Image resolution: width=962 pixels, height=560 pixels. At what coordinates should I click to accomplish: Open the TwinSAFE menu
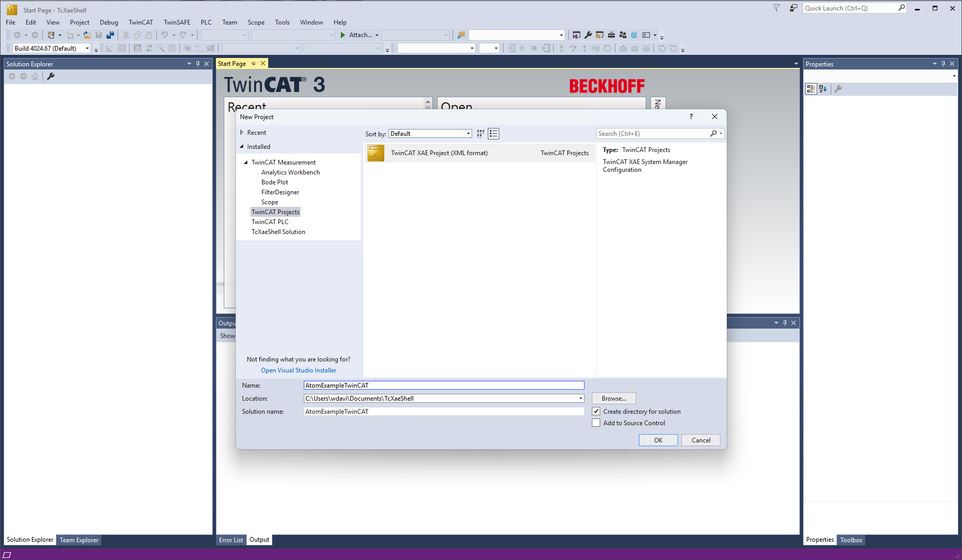point(177,22)
